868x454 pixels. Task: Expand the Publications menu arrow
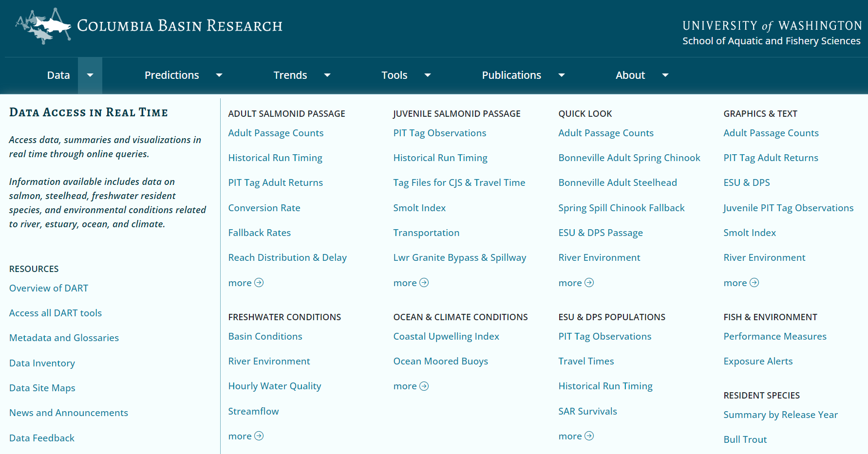coord(562,75)
